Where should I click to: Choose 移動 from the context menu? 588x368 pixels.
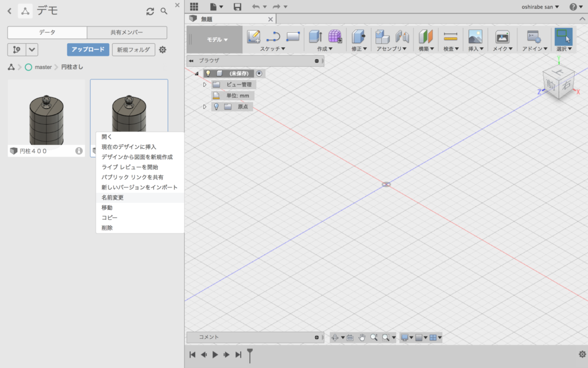point(107,208)
